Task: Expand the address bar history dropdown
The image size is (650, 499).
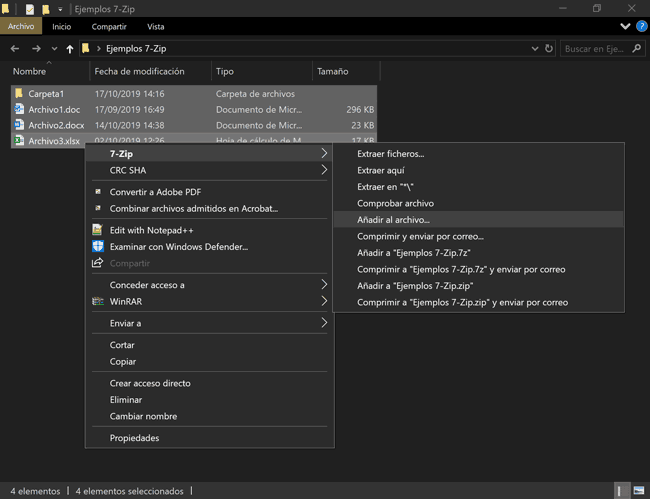Action: coord(535,49)
